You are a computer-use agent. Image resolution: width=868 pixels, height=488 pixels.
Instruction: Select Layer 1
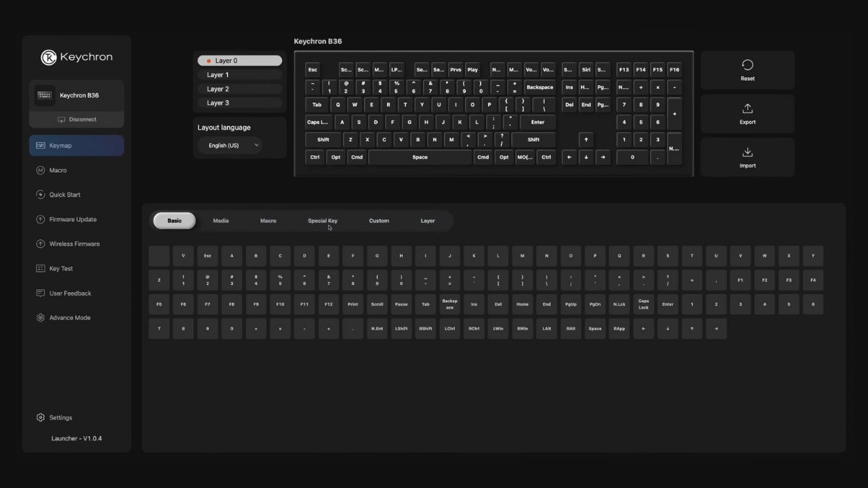point(239,74)
